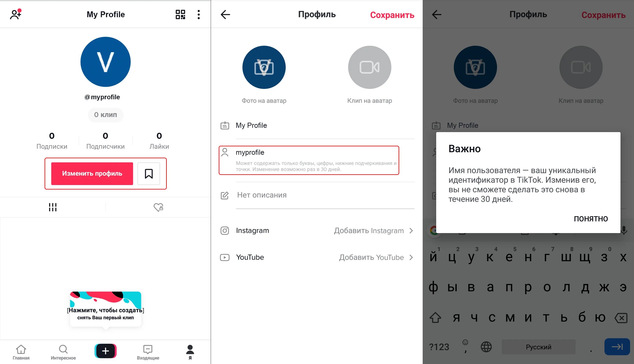
Task: Tap the add friend icon top left
Action: [x=15, y=14]
